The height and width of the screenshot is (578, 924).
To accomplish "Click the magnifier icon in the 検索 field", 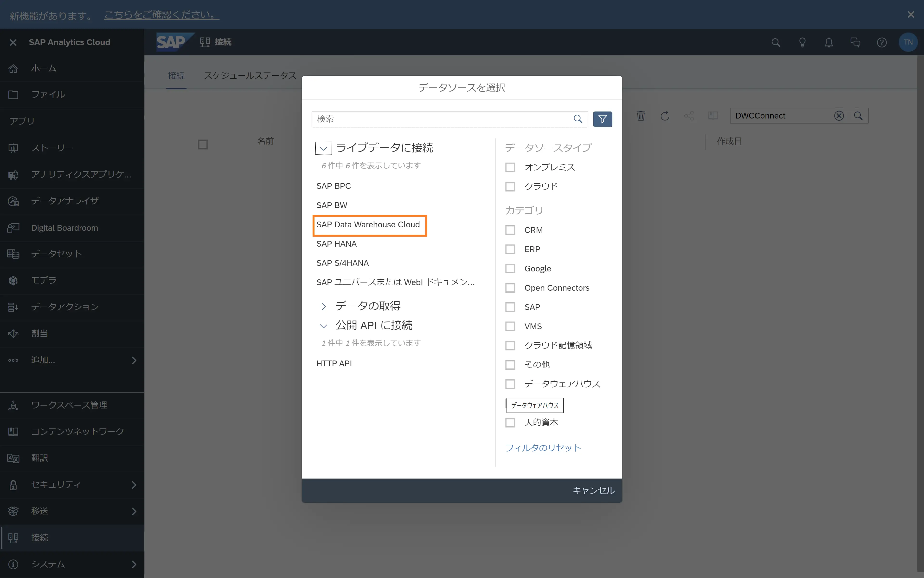I will click(578, 119).
